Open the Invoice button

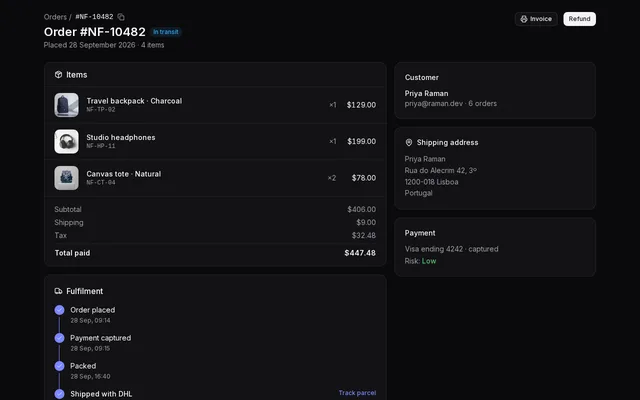coord(536,19)
